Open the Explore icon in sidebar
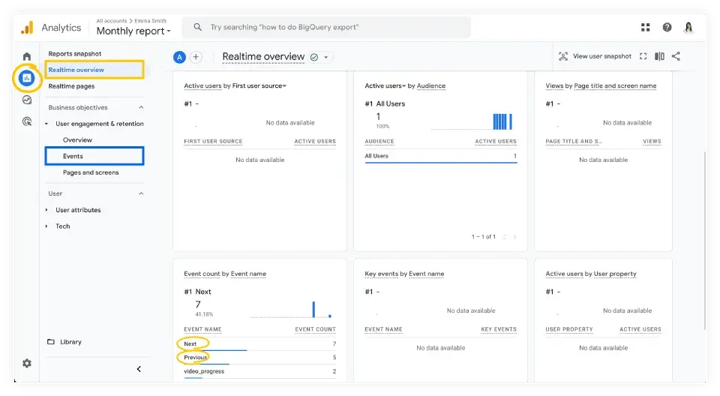This screenshot has width=720, height=396. pos(27,100)
